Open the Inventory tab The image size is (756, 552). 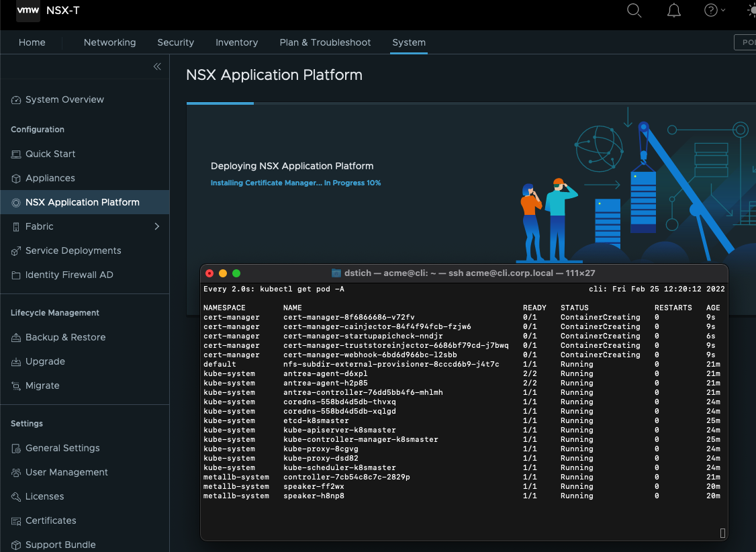237,42
